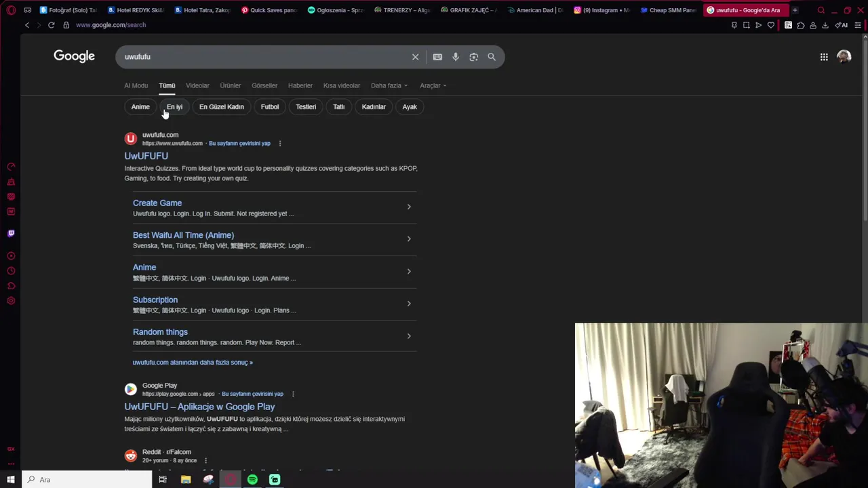The height and width of the screenshot is (488, 868).
Task: Select the Ayak filter chip
Action: pyautogui.click(x=410, y=106)
